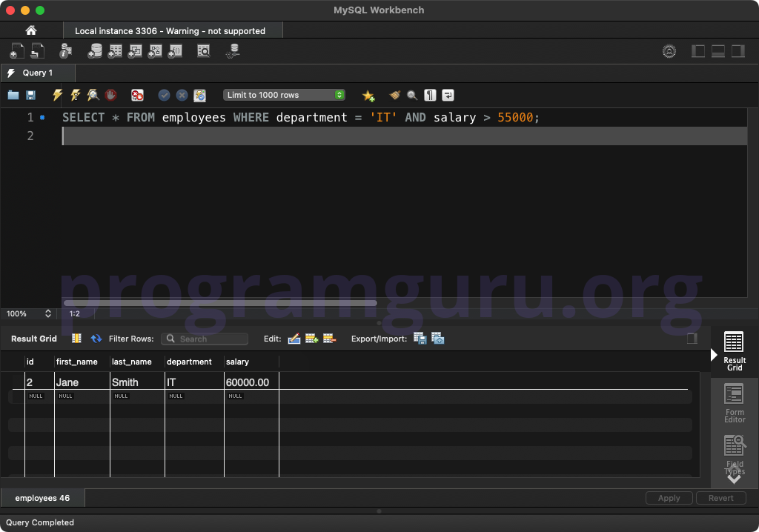Select the cell containing 60000.00
The image size is (759, 532).
click(251, 382)
